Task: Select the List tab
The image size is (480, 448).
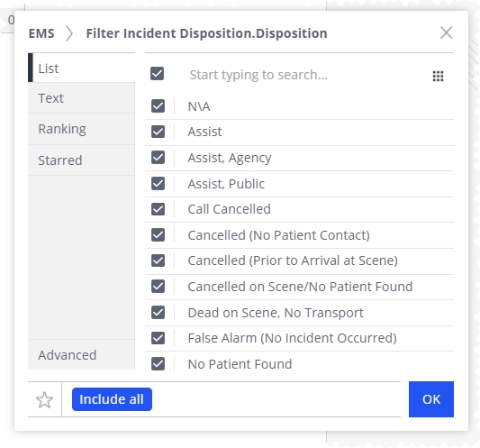Action: 81,68
